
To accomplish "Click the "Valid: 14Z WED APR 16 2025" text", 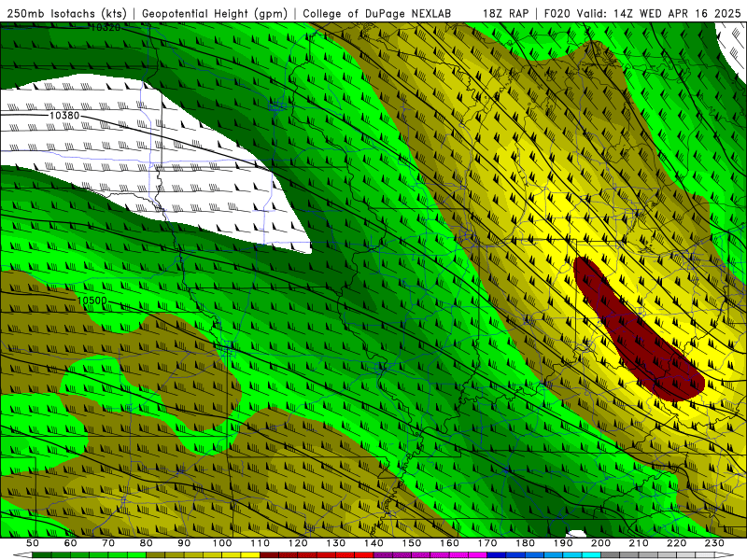I will point(659,13).
